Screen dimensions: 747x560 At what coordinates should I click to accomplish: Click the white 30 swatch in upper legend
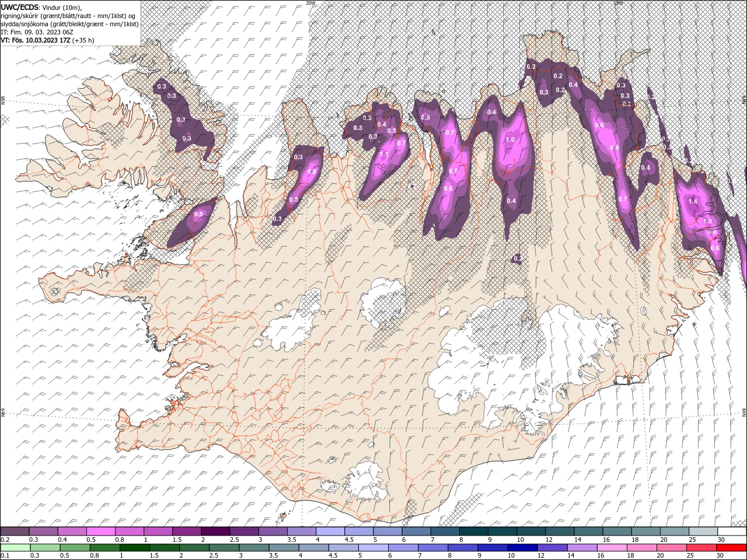pos(732,531)
